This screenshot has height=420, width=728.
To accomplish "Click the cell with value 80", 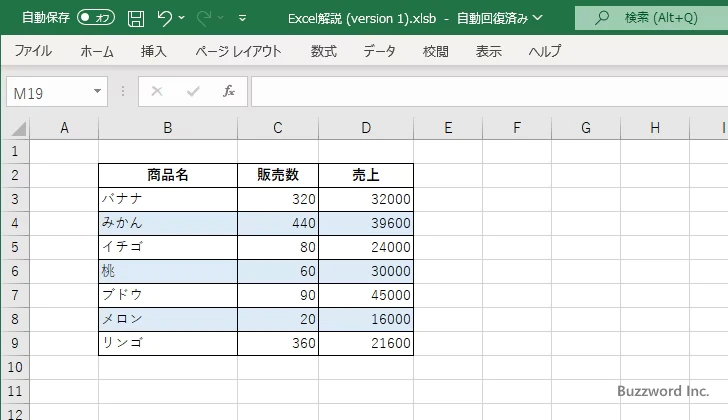I will 278,247.
